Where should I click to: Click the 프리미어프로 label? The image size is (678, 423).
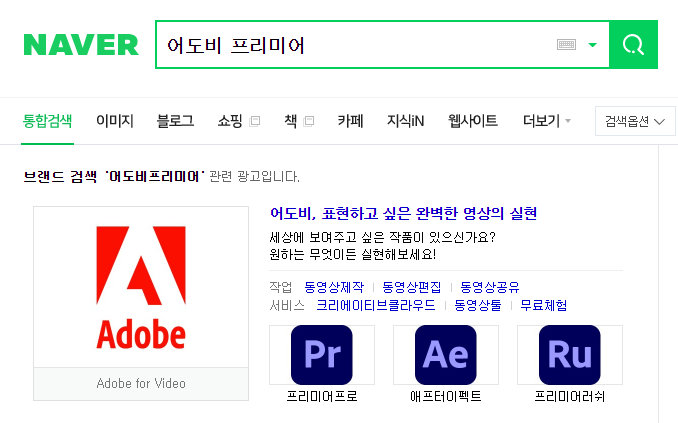point(322,396)
